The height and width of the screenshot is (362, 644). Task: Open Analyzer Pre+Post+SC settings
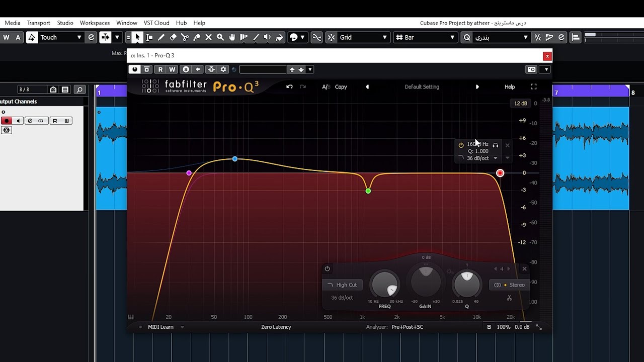pos(407,327)
